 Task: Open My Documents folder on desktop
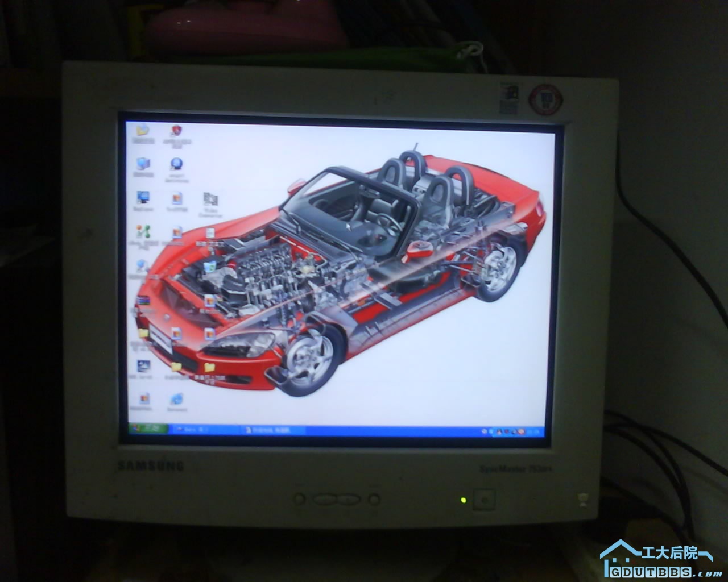tap(142, 131)
